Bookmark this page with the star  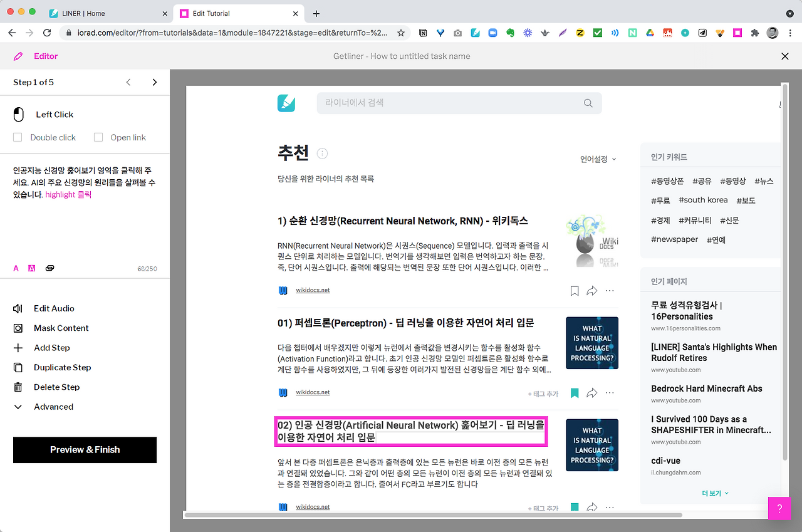coord(401,33)
